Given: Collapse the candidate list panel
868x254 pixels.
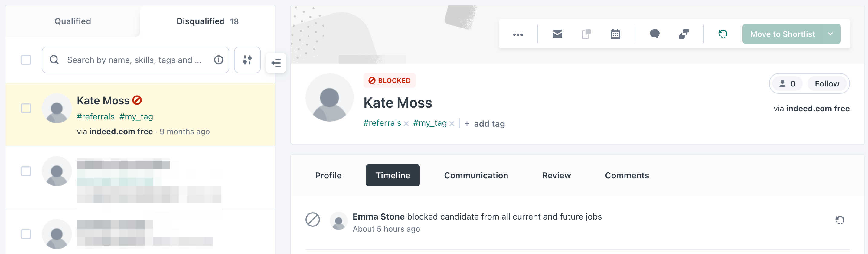Looking at the screenshot, I should (x=276, y=63).
